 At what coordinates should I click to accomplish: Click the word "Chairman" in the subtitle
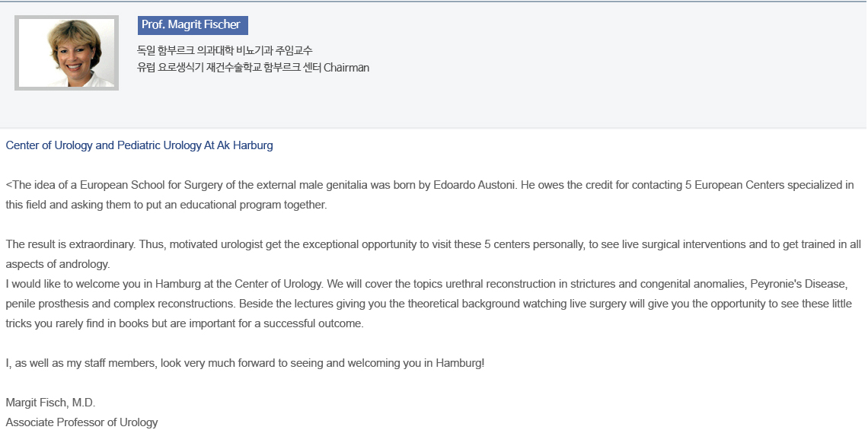pyautogui.click(x=346, y=68)
